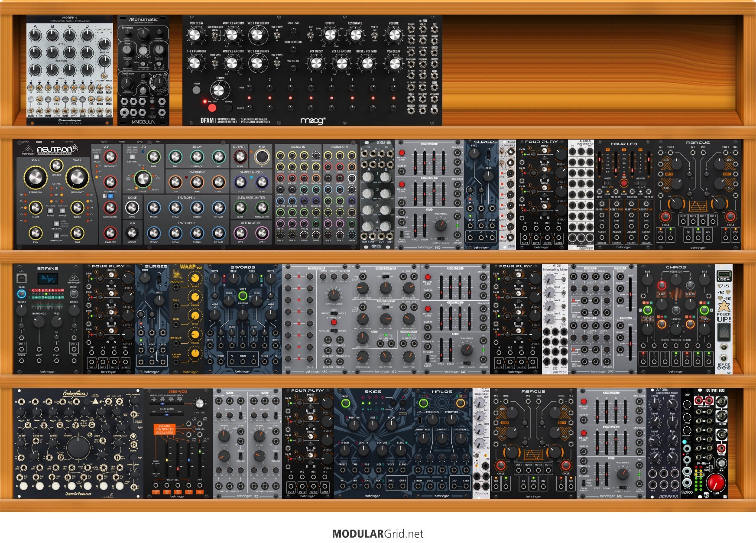Click the Brains Harmonics knob
This screenshot has height=543, width=756.
coord(39,322)
